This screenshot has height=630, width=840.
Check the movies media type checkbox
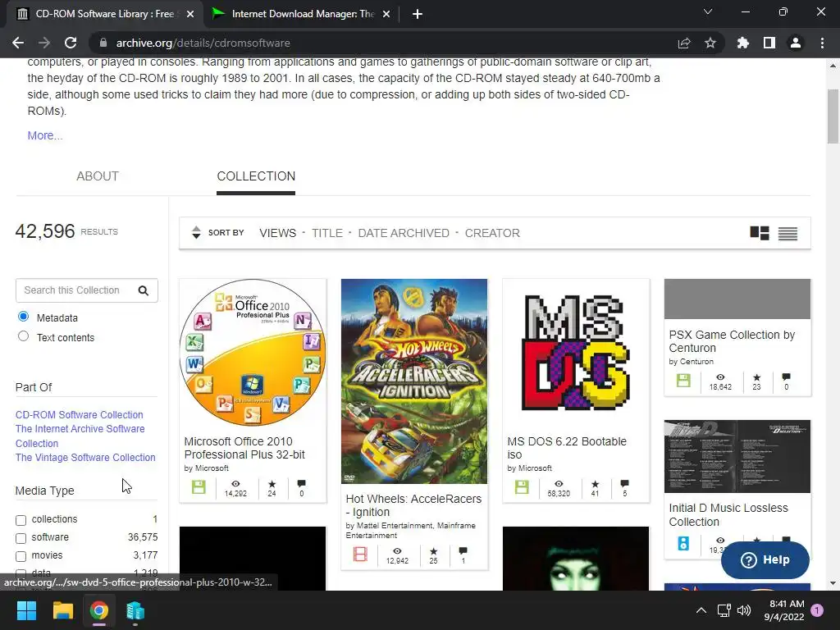click(21, 556)
